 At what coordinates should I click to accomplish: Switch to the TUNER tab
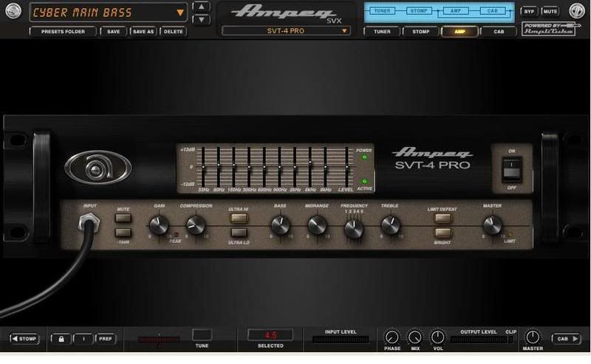point(382,32)
